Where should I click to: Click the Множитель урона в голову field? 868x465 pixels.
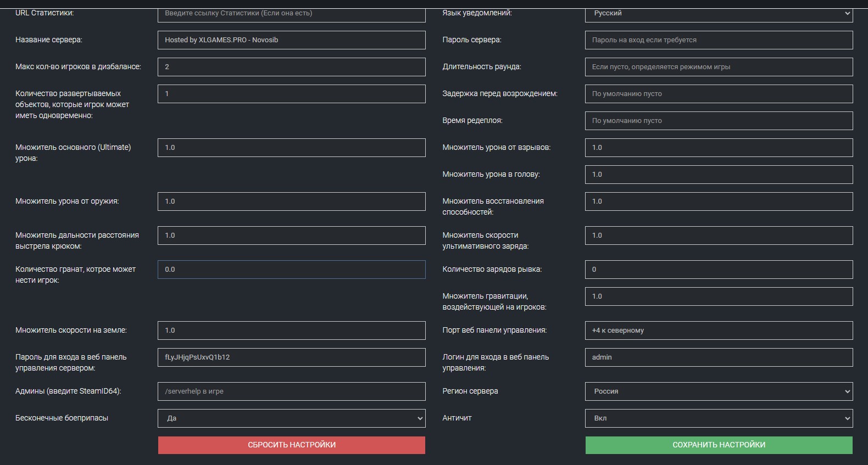point(719,175)
